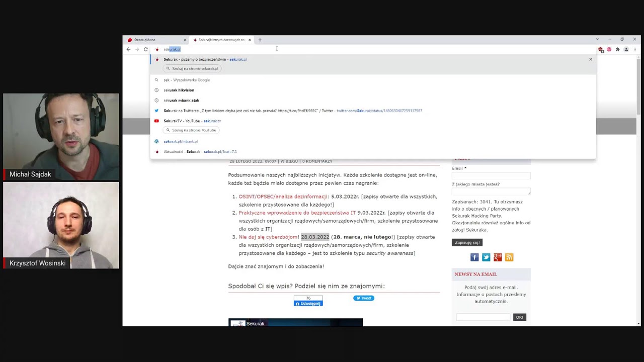The height and width of the screenshot is (362, 644).
Task: Open the tab search dropdown arrow
Action: [x=597, y=39]
